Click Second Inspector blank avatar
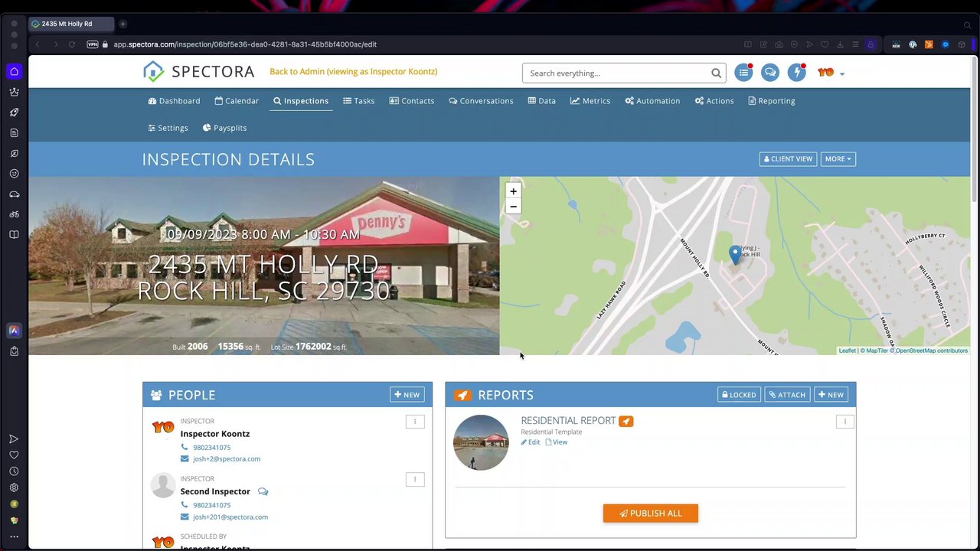This screenshot has height=551, width=980. pyautogui.click(x=162, y=485)
